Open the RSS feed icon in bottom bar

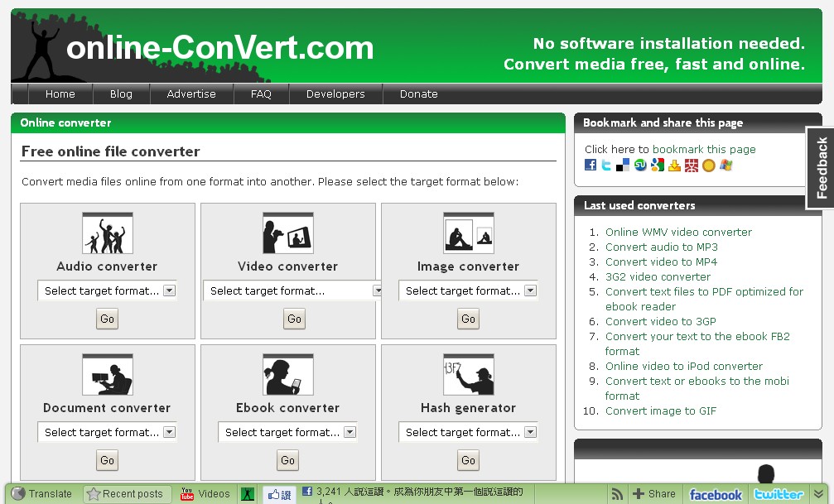click(x=617, y=494)
